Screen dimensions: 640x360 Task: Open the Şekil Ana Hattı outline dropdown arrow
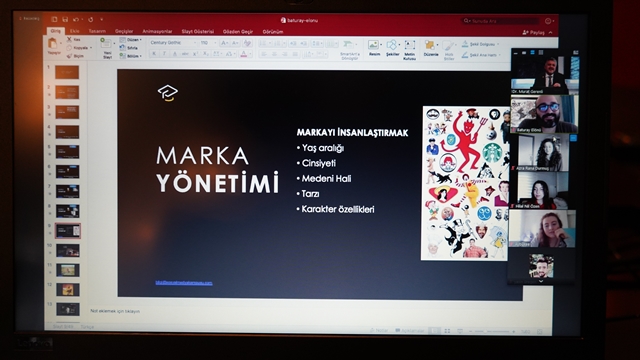[500, 55]
